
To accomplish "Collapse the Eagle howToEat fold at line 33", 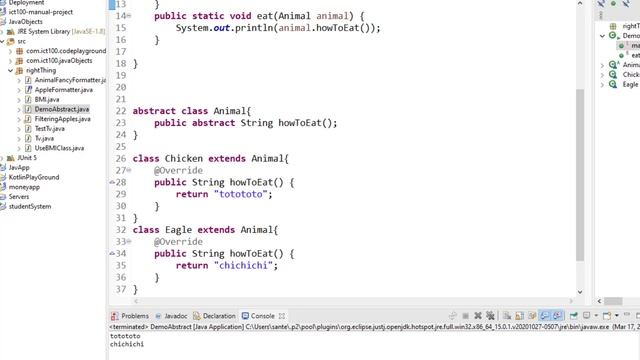I will click(129, 242).
